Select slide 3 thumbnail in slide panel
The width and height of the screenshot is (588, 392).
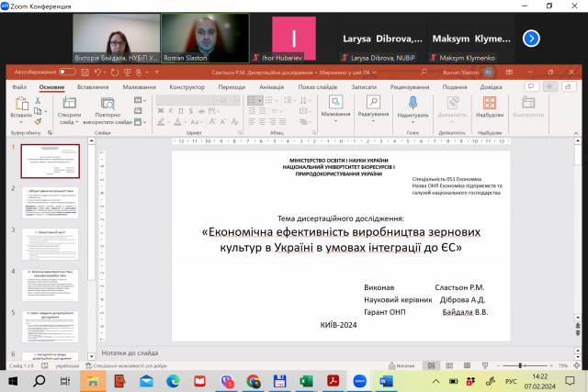[x=51, y=243]
